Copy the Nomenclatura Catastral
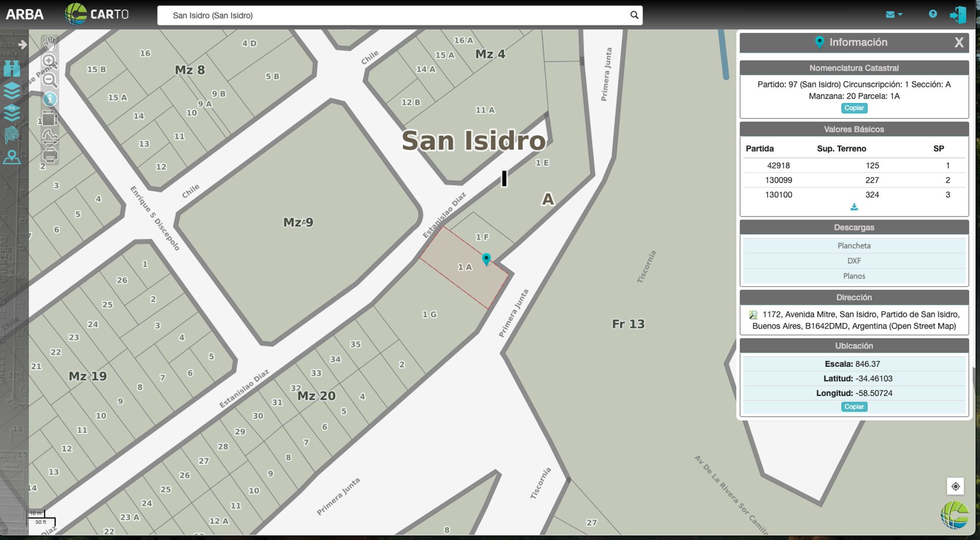 coord(854,108)
